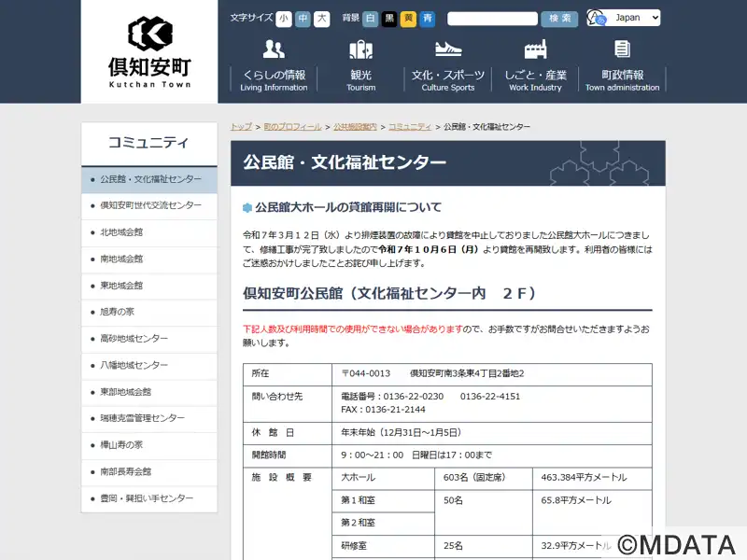Viewport: 747px width, 560px height.
Task: Click the Kutchan Town logo
Action: click(149, 52)
